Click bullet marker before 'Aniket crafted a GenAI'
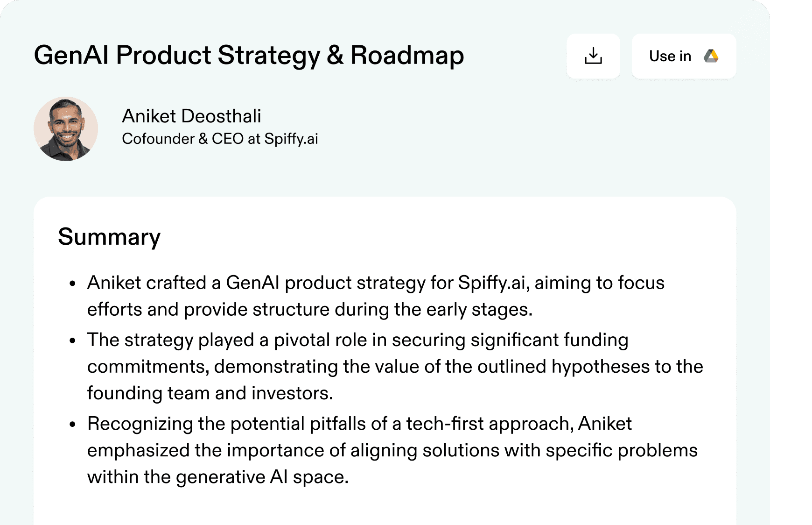The image size is (812, 525). (x=72, y=284)
